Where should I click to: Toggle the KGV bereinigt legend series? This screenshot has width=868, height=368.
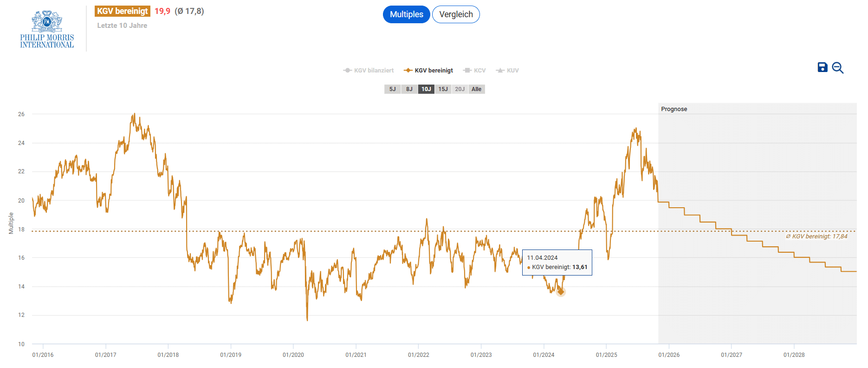pos(428,71)
